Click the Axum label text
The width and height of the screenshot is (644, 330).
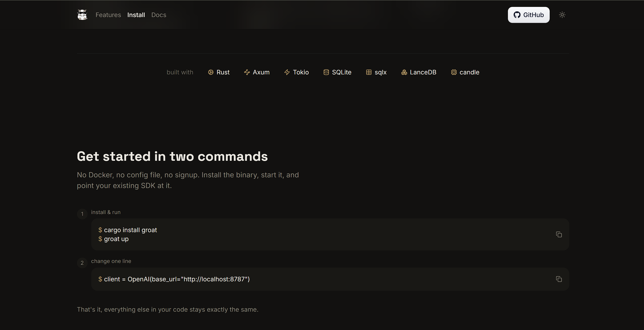[261, 72]
